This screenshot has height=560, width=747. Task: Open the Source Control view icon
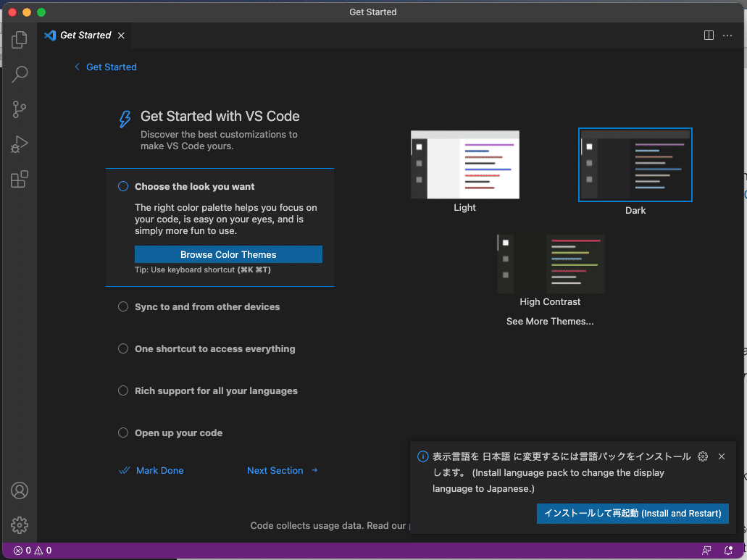[20, 109]
